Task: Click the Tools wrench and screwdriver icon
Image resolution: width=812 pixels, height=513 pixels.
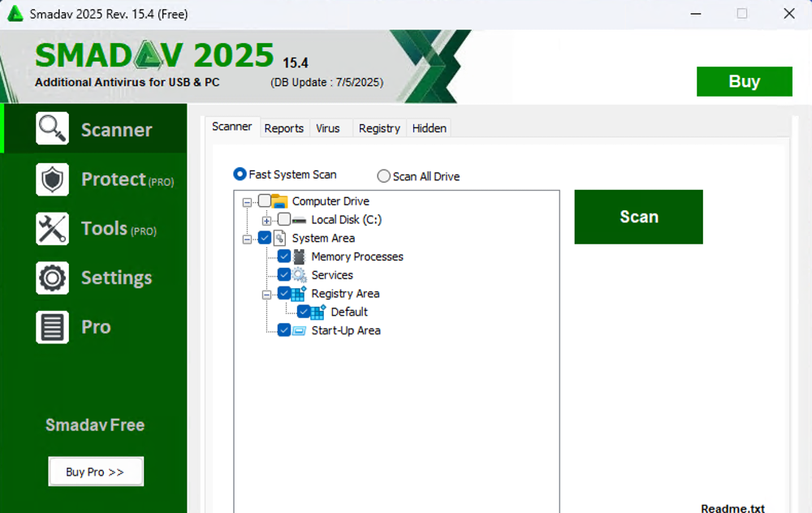Action: pyautogui.click(x=52, y=229)
